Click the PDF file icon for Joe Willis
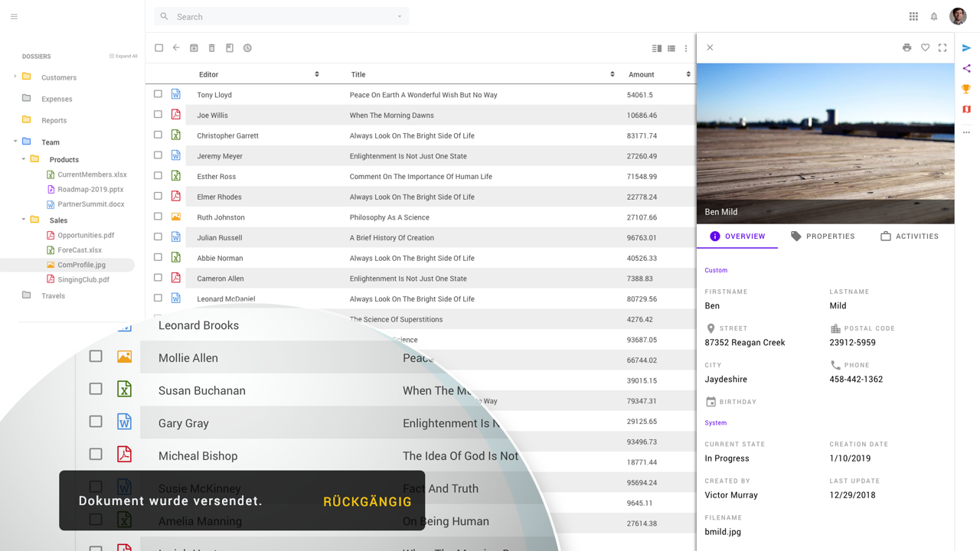 pos(176,115)
